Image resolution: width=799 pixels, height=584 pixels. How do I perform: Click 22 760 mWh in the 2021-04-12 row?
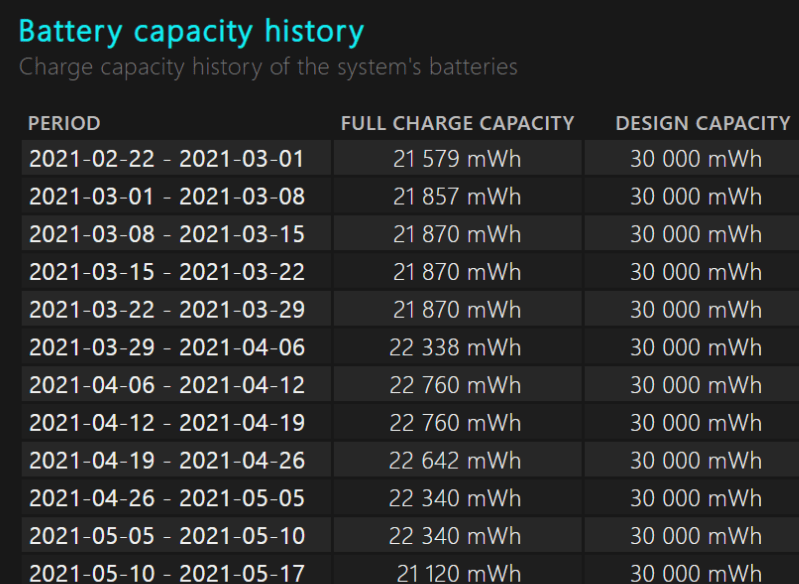coord(455,422)
